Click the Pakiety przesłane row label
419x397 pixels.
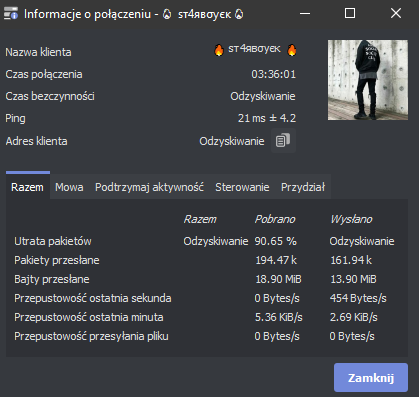tap(57, 260)
